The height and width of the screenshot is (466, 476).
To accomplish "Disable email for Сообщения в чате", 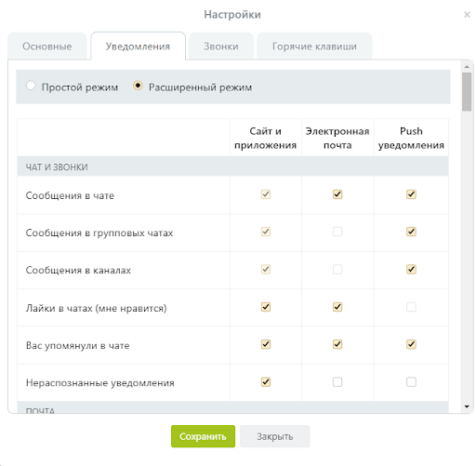I will click(337, 194).
